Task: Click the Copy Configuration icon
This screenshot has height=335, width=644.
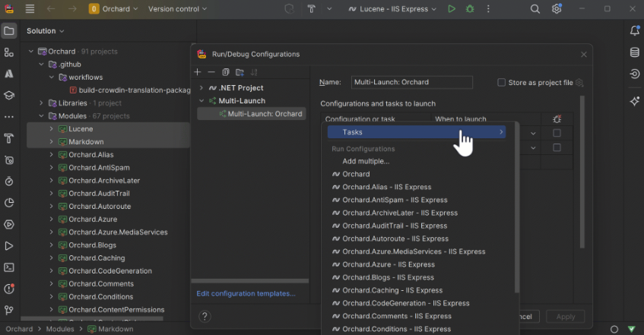Action: click(x=226, y=72)
